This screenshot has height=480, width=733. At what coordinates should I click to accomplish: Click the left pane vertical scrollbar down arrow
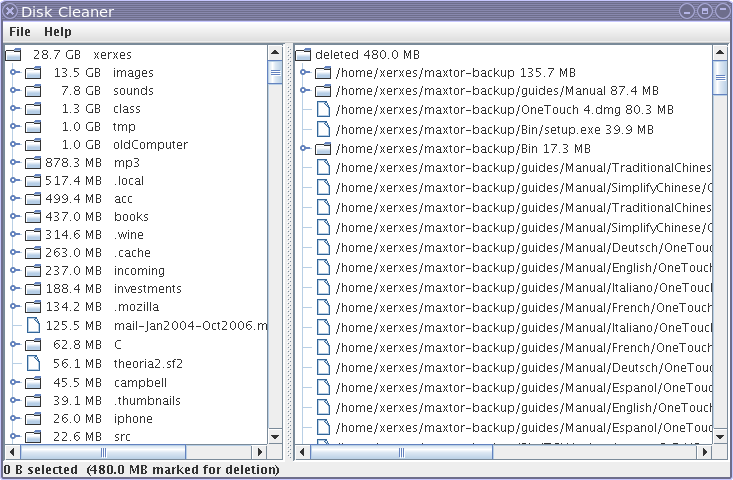pyautogui.click(x=275, y=437)
